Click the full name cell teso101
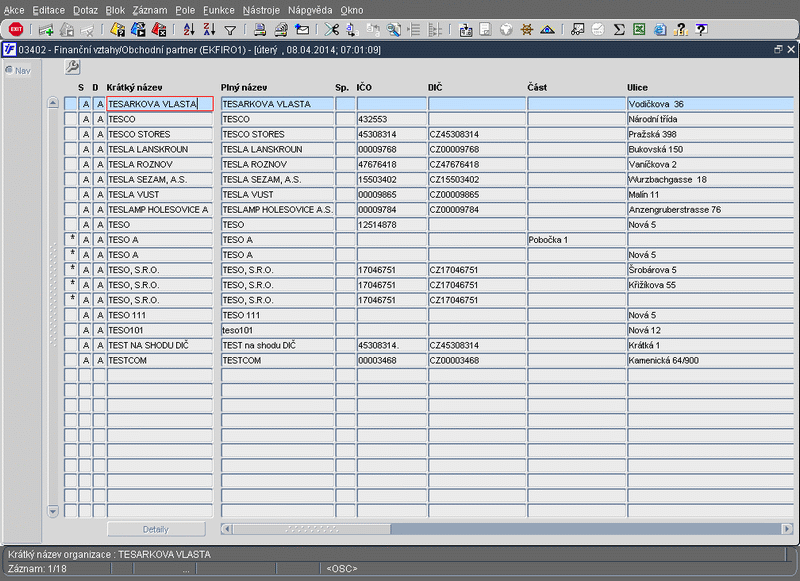The width and height of the screenshot is (800, 581). pyautogui.click(x=278, y=330)
